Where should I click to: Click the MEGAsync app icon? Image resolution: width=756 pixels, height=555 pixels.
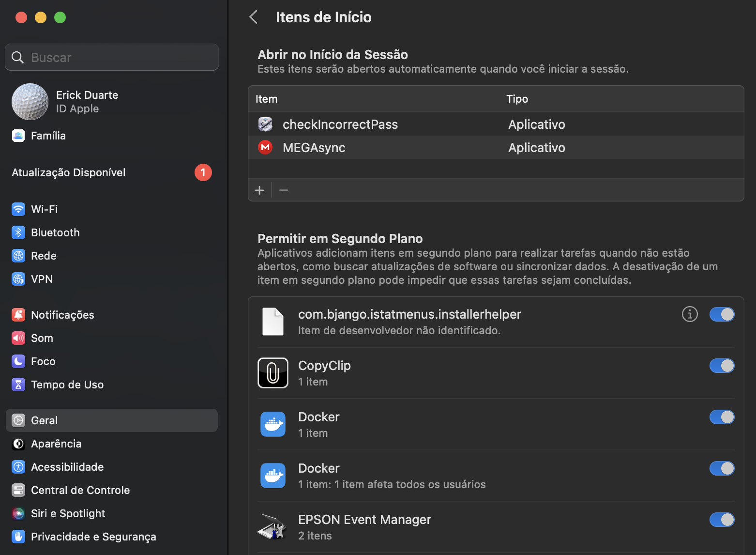[265, 147]
